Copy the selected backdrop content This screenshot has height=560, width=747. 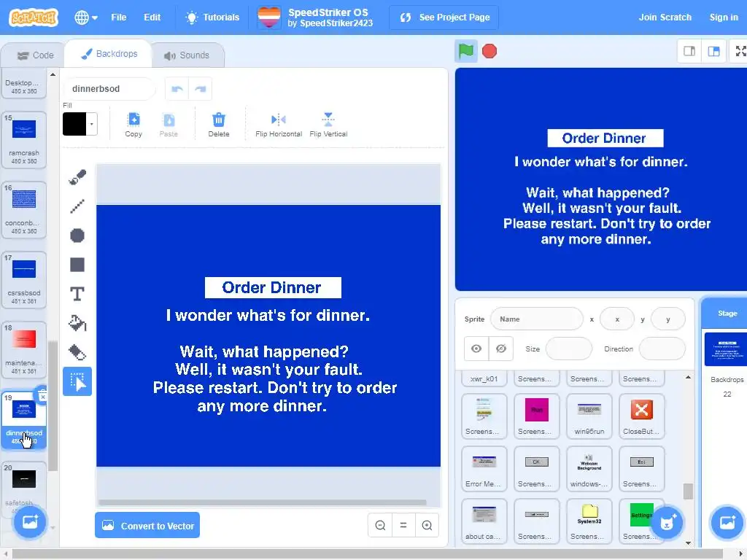click(133, 125)
